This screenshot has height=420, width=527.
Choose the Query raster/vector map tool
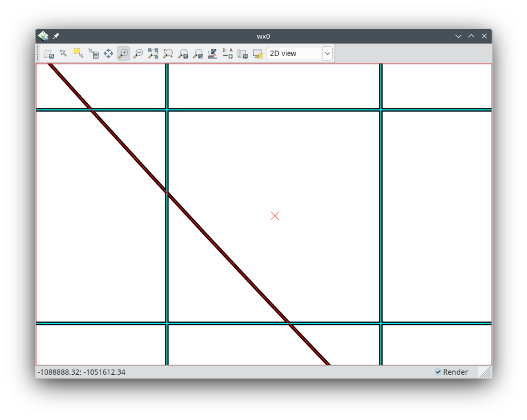click(94, 54)
